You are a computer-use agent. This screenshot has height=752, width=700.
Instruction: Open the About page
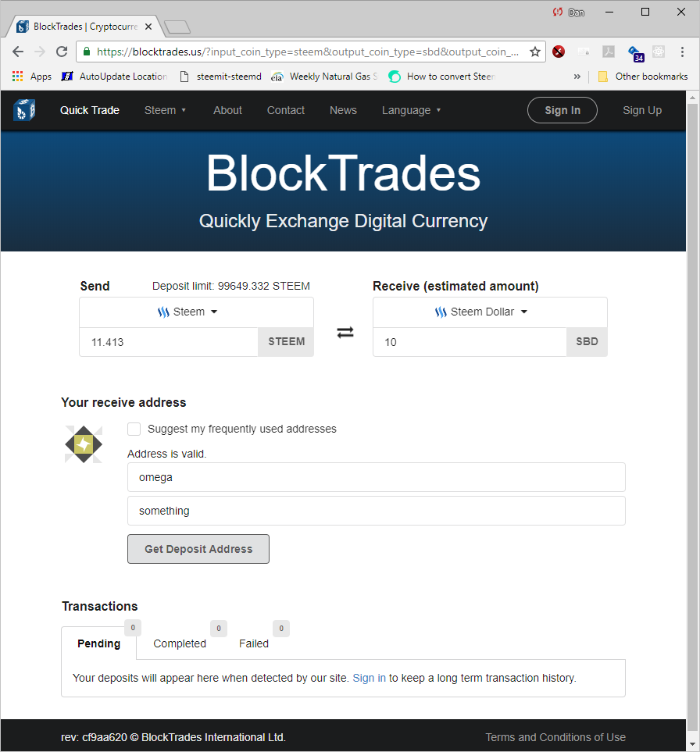(227, 110)
